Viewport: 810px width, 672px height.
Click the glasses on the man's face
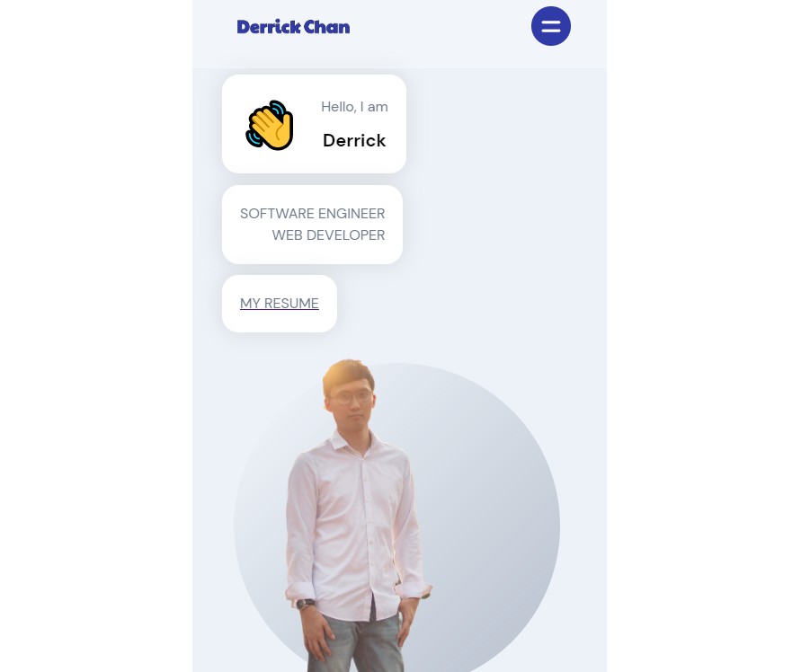(351, 397)
